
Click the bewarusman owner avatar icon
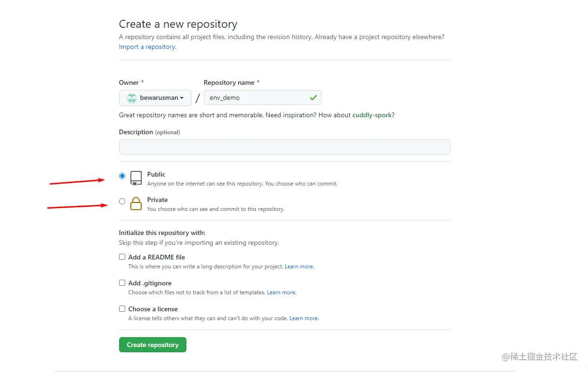(x=132, y=98)
